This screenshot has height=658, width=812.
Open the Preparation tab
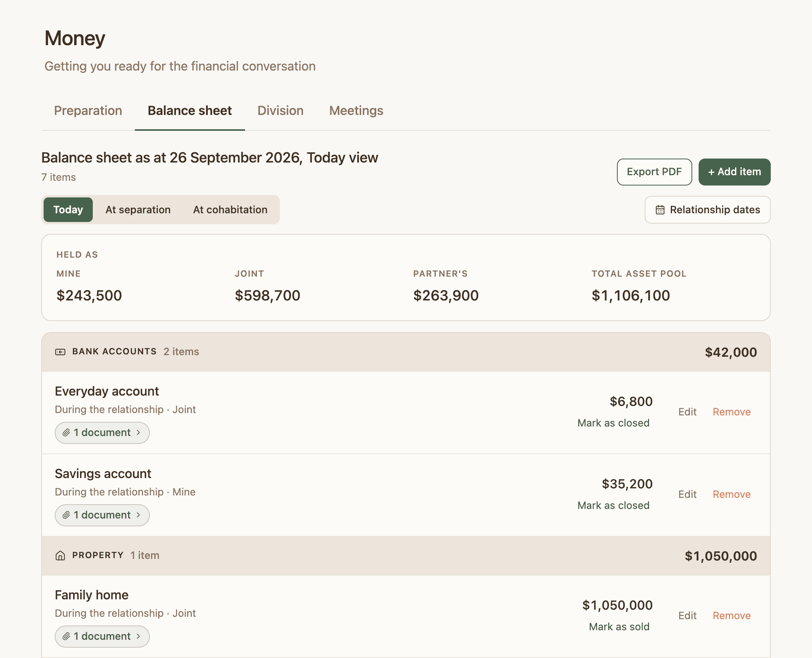88,111
